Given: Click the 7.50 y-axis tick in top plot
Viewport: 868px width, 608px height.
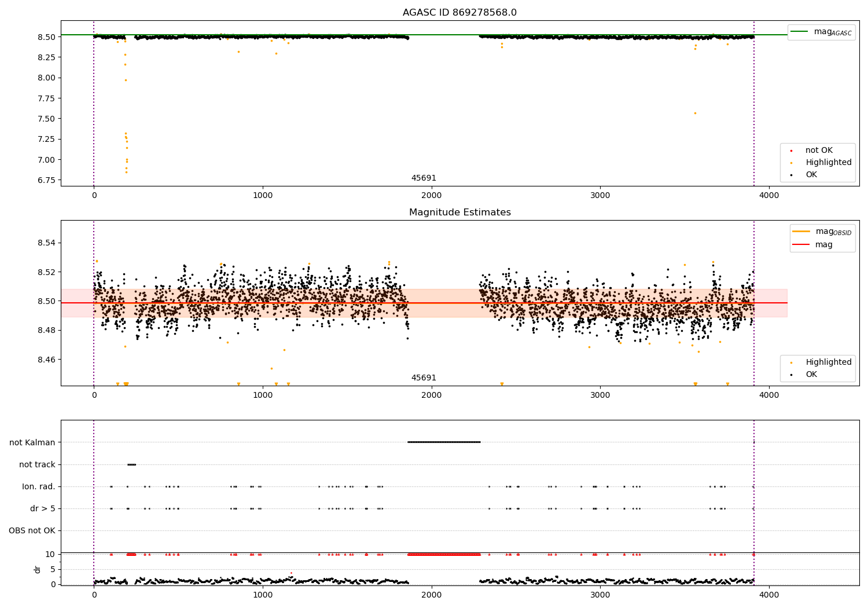Looking at the screenshot, I should click(x=46, y=119).
